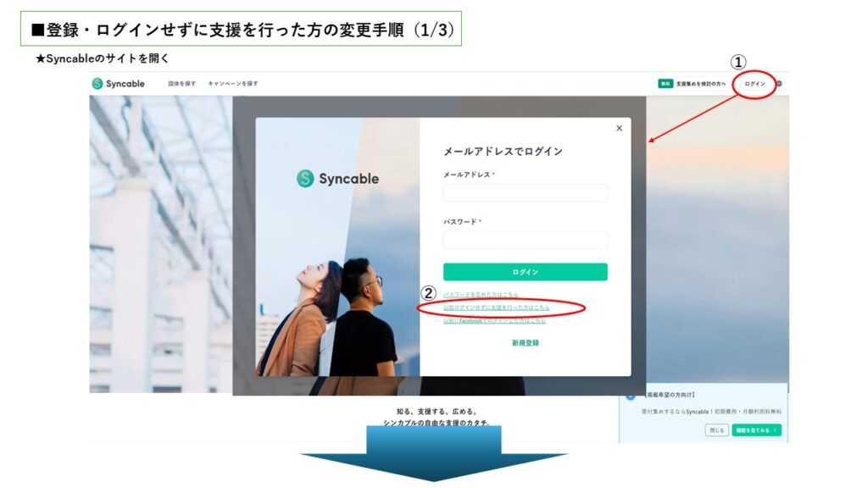The width and height of the screenshot is (868, 488).
Task: Open the 団体を探す menu item
Action: tap(181, 84)
